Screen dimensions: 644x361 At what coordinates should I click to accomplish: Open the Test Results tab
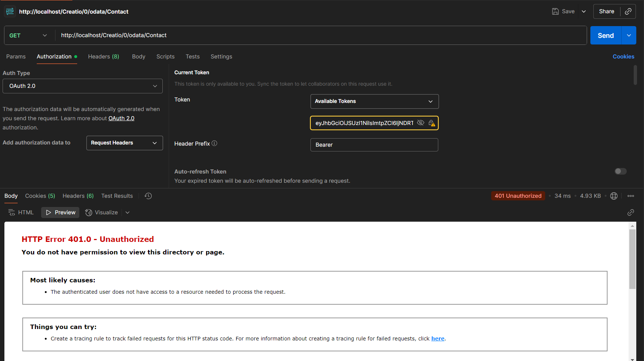pos(117,196)
